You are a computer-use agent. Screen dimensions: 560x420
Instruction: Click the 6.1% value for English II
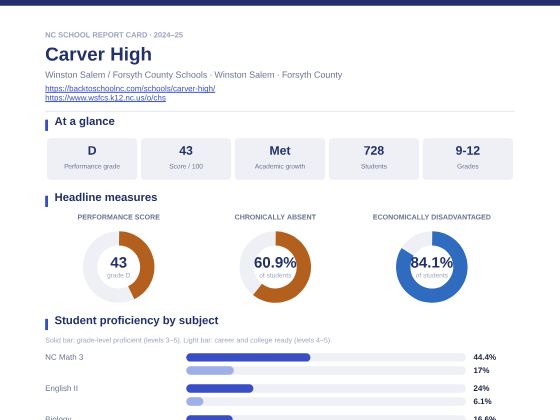point(482,402)
